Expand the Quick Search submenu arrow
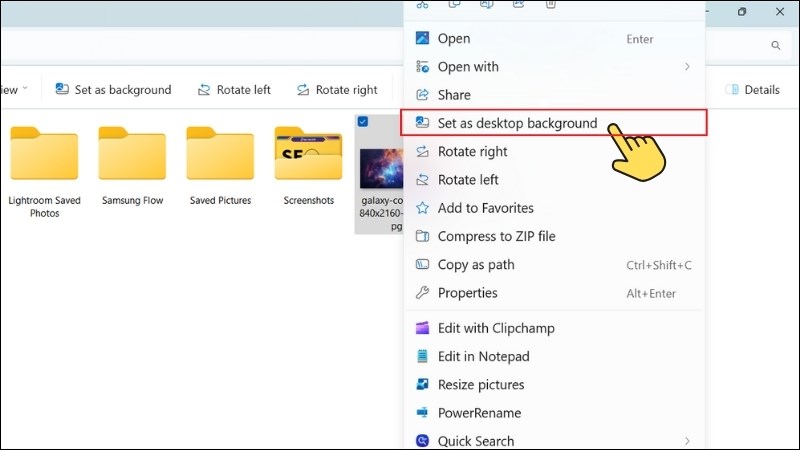The width and height of the screenshot is (800, 450). click(687, 441)
